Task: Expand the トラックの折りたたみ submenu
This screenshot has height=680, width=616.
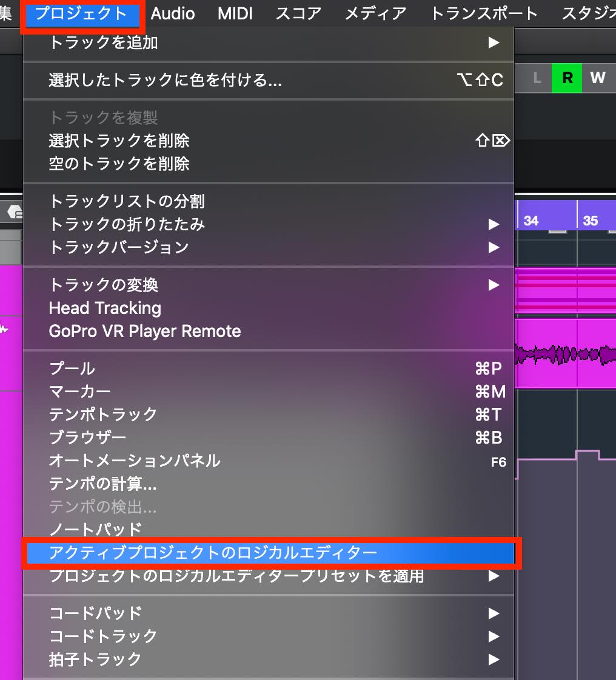Action: [x=269, y=224]
